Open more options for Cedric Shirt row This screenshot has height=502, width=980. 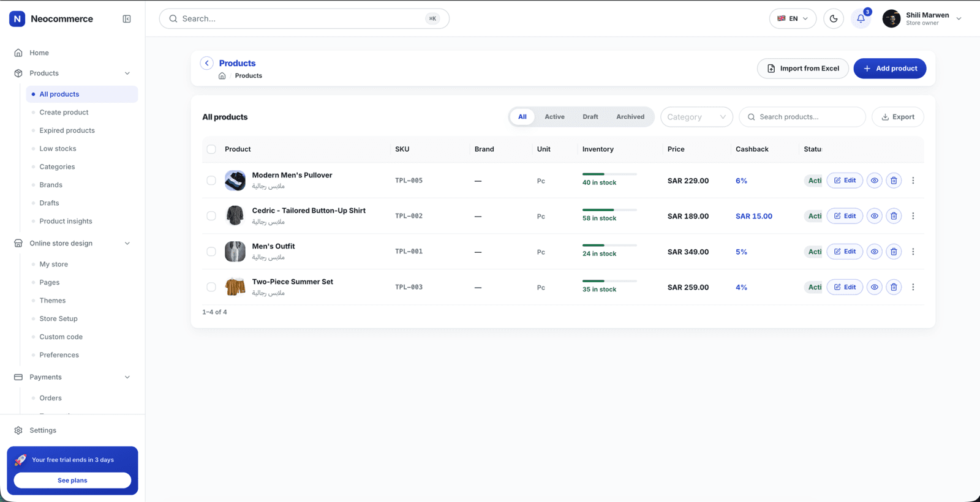[913, 216]
